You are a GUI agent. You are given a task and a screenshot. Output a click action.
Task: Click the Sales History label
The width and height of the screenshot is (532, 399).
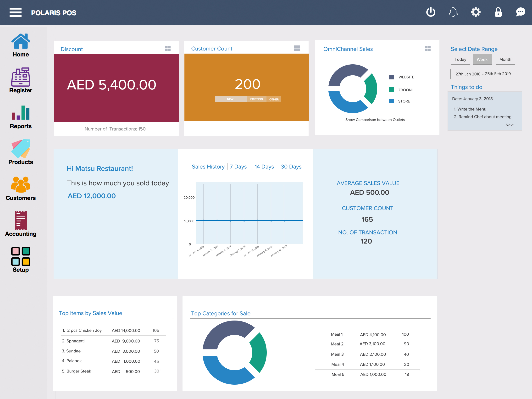pyautogui.click(x=208, y=167)
